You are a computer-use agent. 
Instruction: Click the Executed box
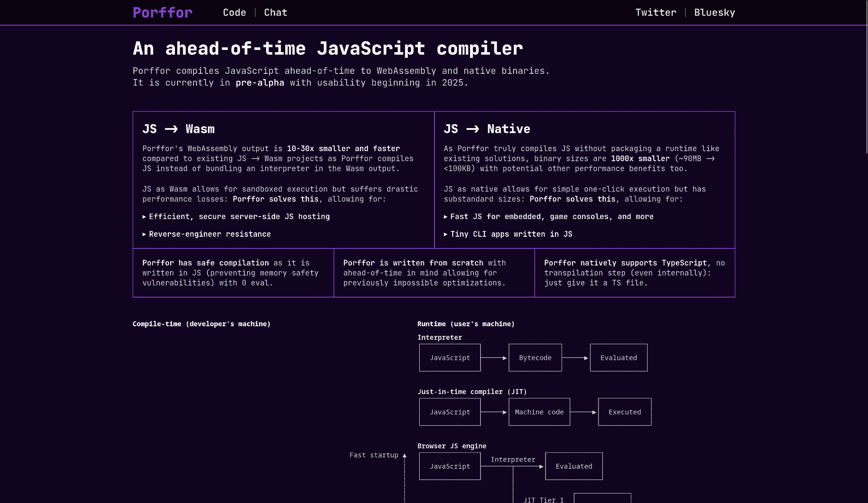(x=625, y=412)
